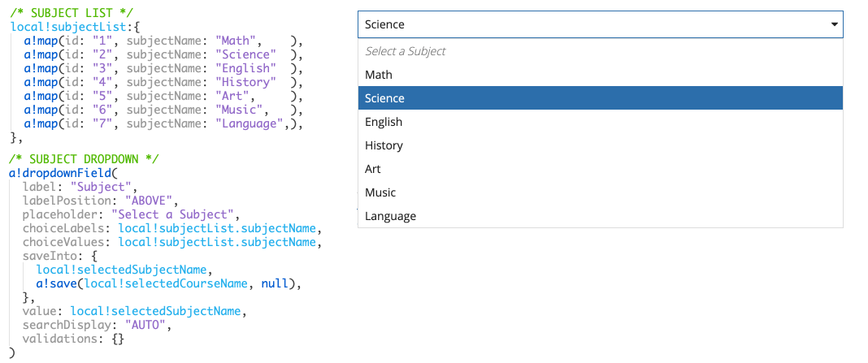
Task: Click the /* SUBJECT LIST */ comment
Action: click(62, 14)
